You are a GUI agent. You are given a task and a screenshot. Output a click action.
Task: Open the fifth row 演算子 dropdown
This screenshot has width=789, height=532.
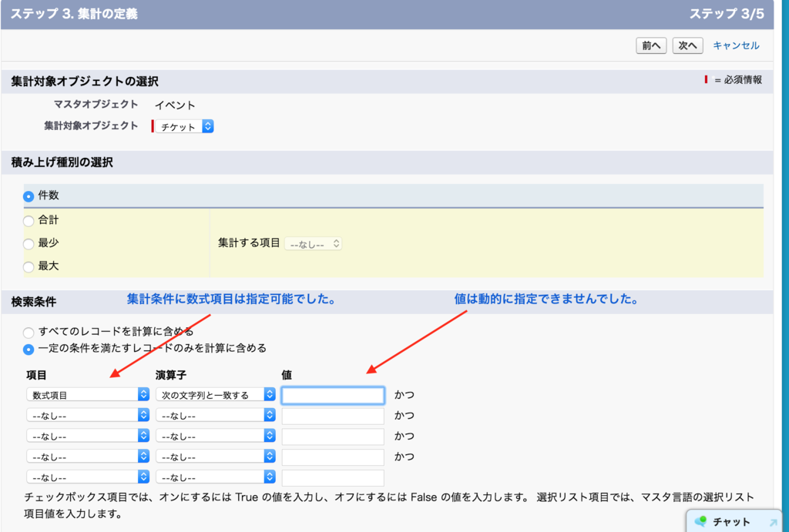tap(216, 477)
